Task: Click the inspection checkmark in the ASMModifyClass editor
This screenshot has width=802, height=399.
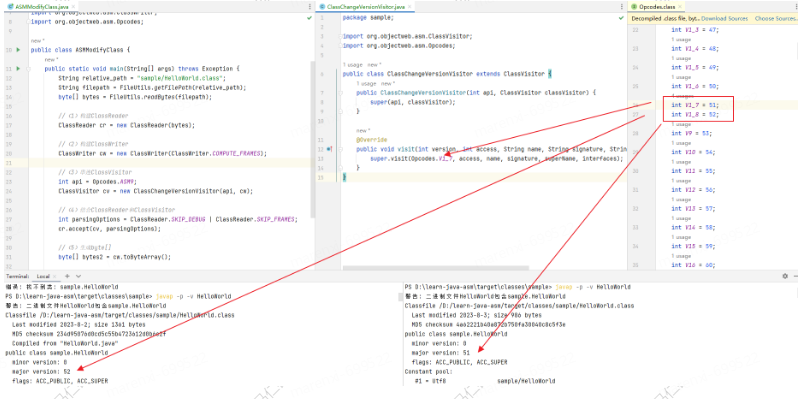Action: tap(309, 18)
